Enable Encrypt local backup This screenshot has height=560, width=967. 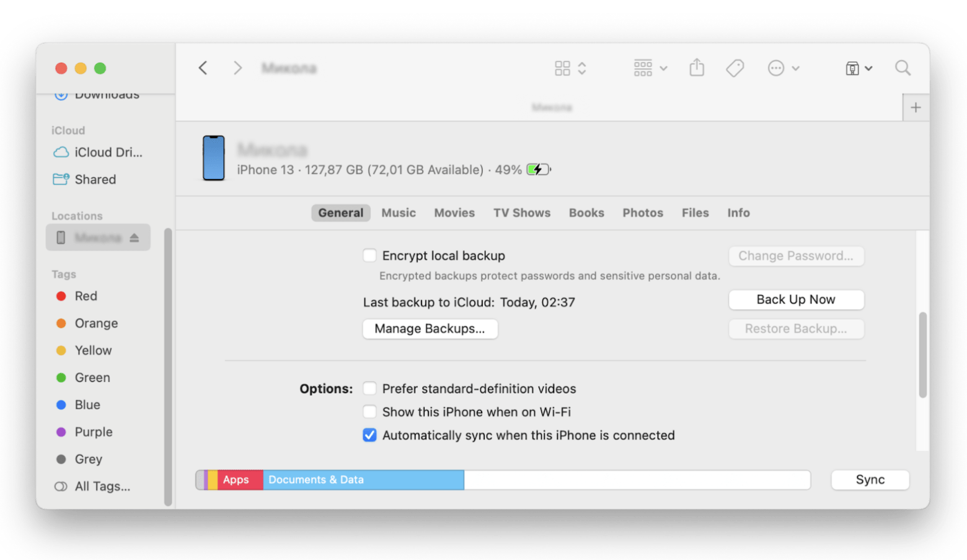point(369,255)
